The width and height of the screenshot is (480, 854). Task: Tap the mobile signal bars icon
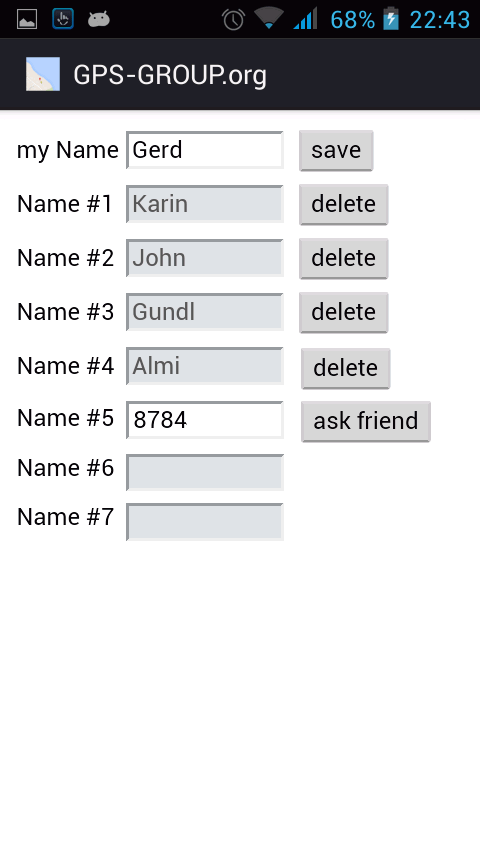305,19
